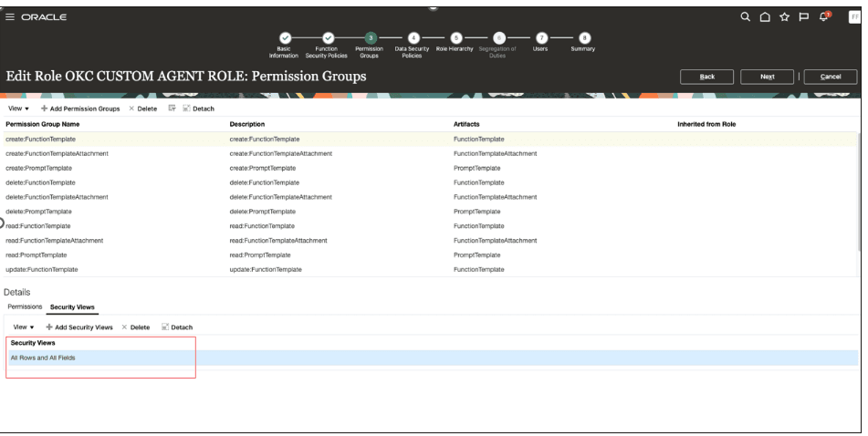868x436 pixels.
Task: Select the read:PromptTemplate group name
Action: (36, 254)
